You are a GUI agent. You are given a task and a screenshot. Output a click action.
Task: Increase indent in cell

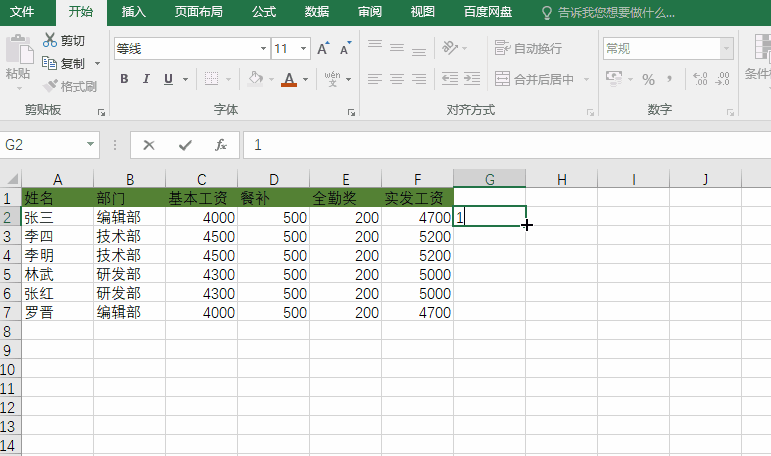coord(472,79)
